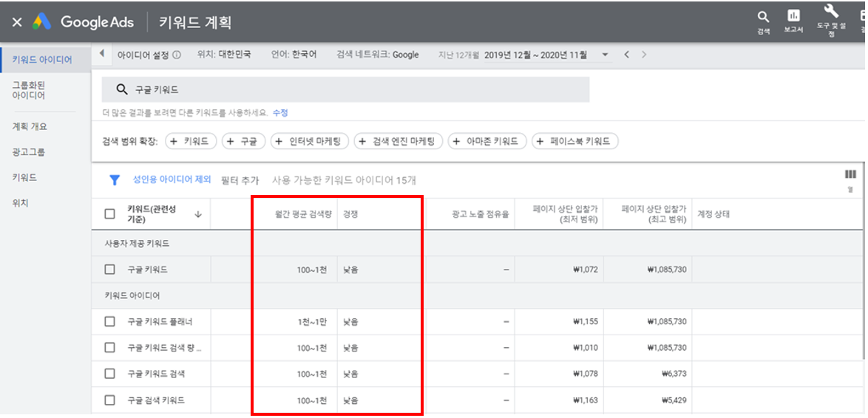Select 키워드 아이디어 in the sidebar
Viewport: 868px width, 418px height.
pos(42,60)
